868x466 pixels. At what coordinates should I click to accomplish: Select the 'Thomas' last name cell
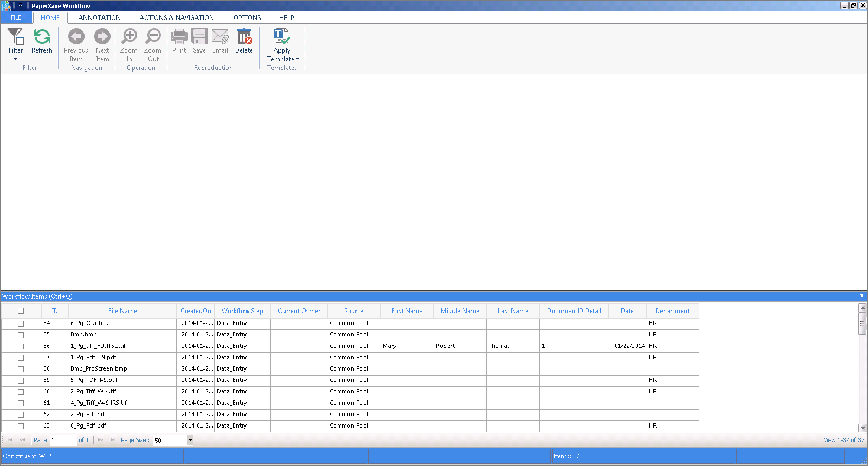[513, 346]
